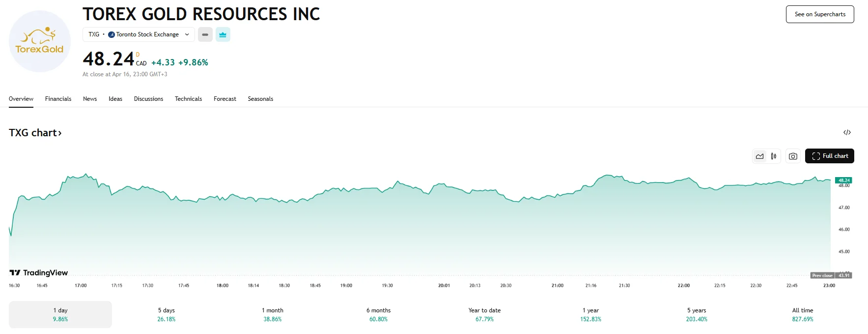Switch to the Technicals tab
Viewport: 868px width, 334px height.
pyautogui.click(x=188, y=99)
